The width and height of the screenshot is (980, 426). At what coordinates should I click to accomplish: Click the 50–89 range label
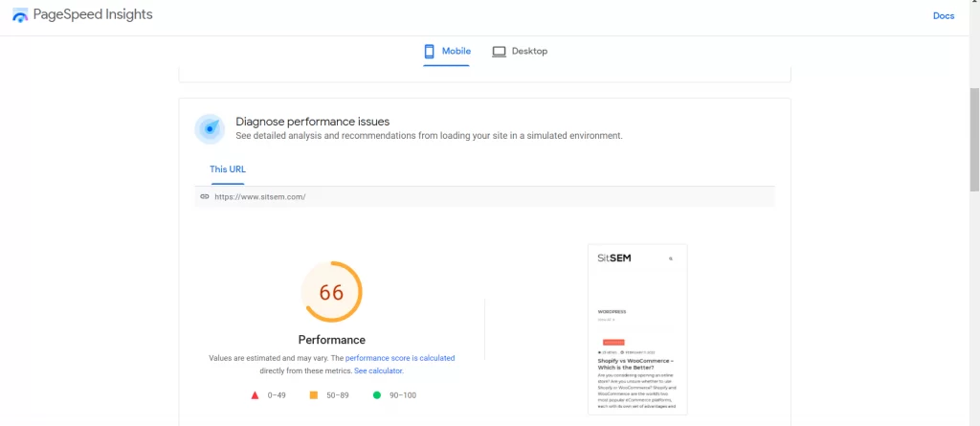point(338,395)
